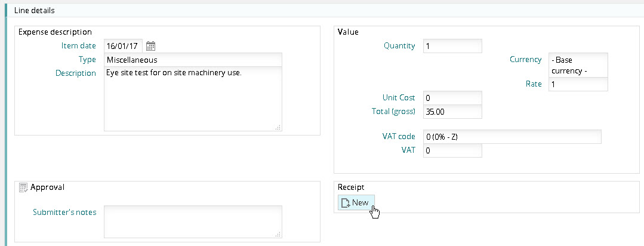The width and height of the screenshot is (644, 246).
Task: Click the Rate input field
Action: click(x=577, y=85)
